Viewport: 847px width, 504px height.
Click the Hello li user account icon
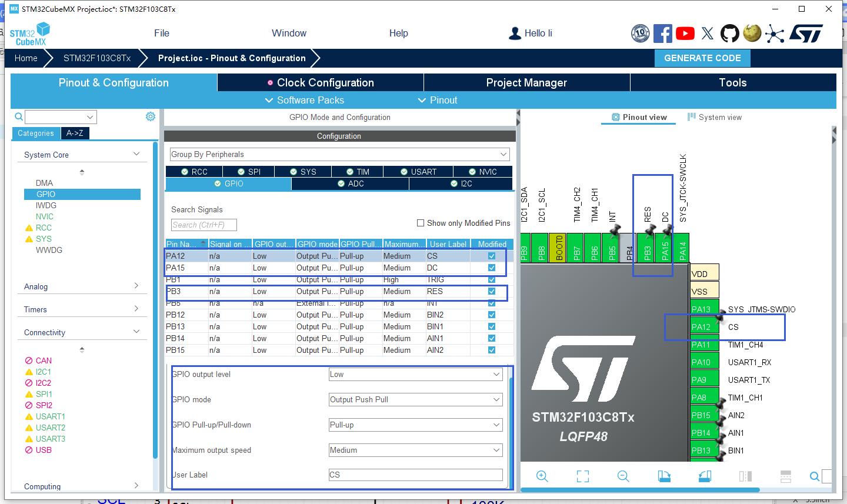(515, 34)
